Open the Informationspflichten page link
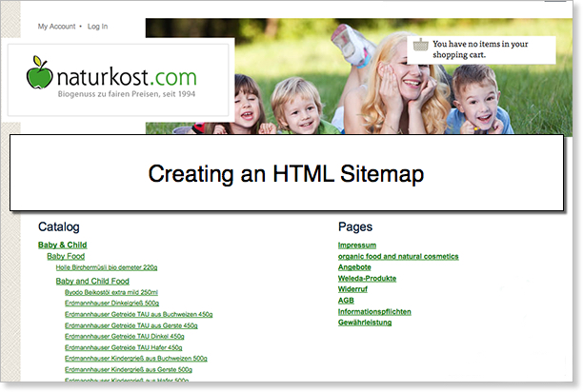 point(374,311)
